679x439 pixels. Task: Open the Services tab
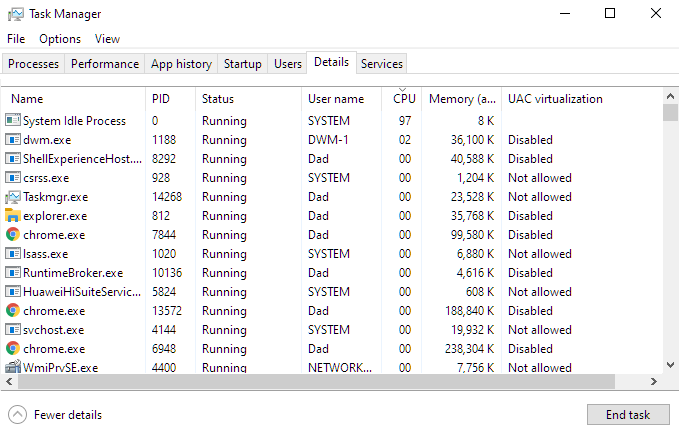[381, 64]
